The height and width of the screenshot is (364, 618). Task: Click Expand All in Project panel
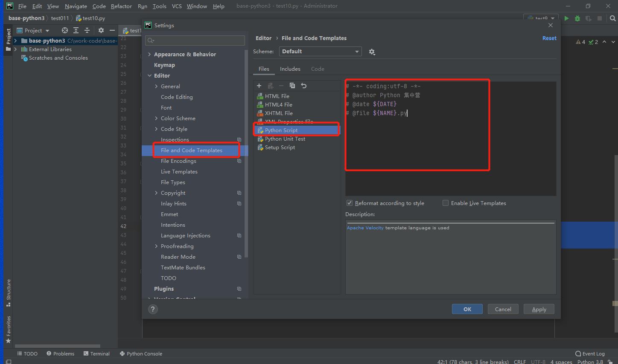76,30
